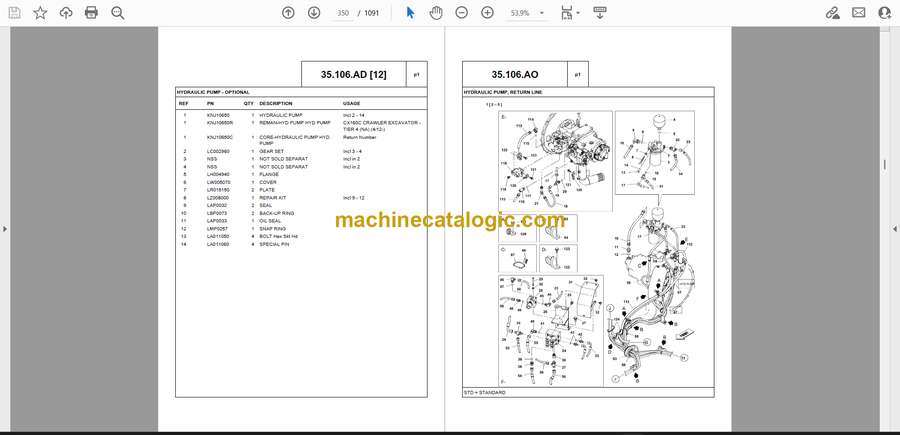Click the USAGE column header
This screenshot has width=900, height=435.
(351, 104)
